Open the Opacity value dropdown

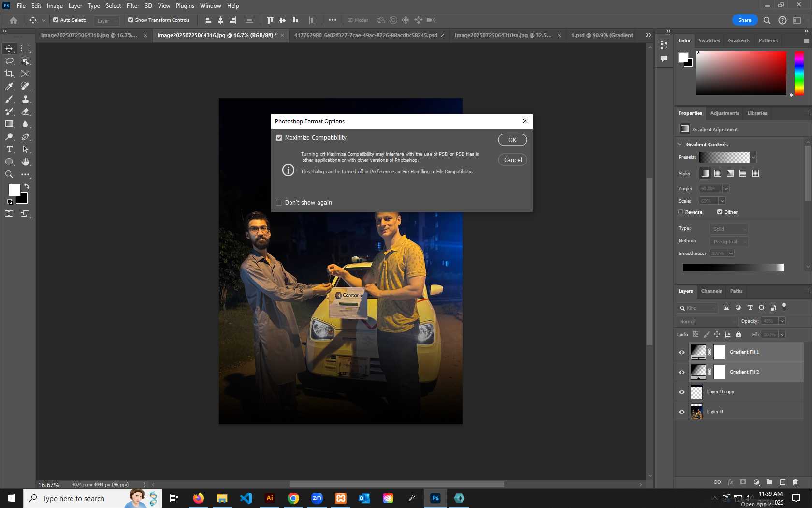coord(782,321)
